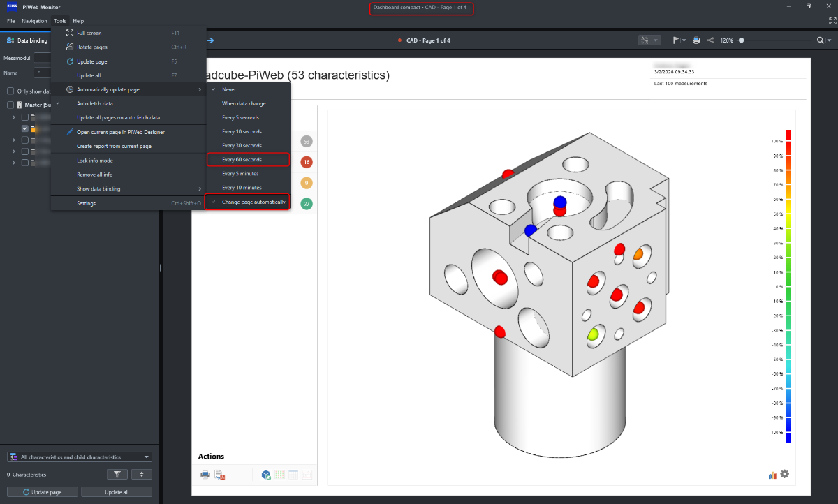Toggle 'Change page automatically' option
The height and width of the screenshot is (504, 838).
point(253,202)
